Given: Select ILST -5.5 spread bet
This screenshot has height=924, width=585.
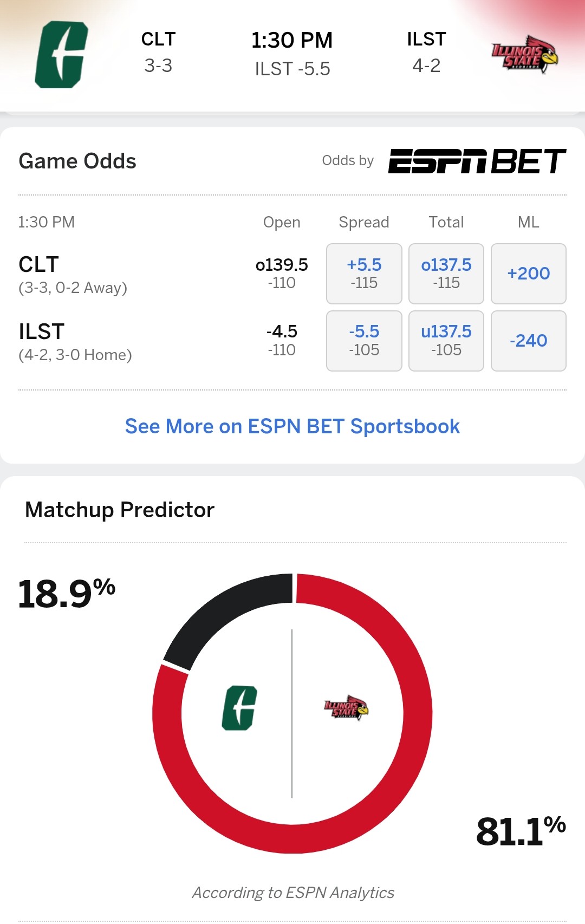Looking at the screenshot, I should pyautogui.click(x=364, y=341).
